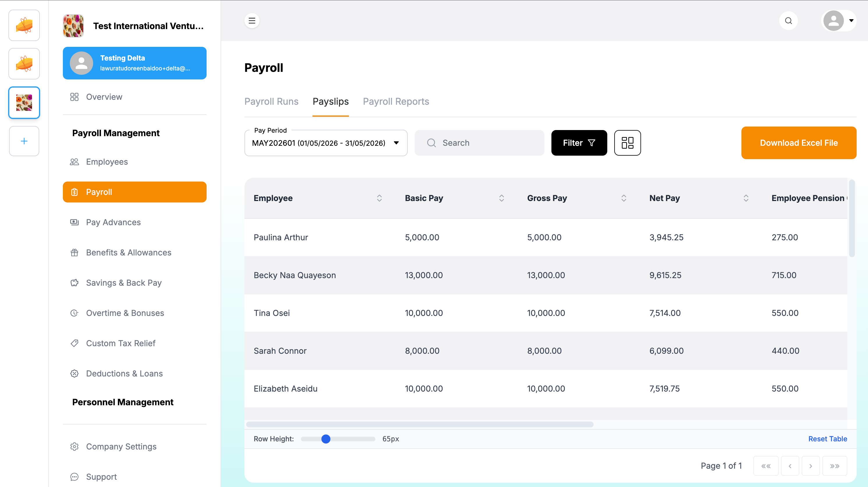This screenshot has width=868, height=487.
Task: Click the top-right search magnifier icon
Action: pos(788,21)
